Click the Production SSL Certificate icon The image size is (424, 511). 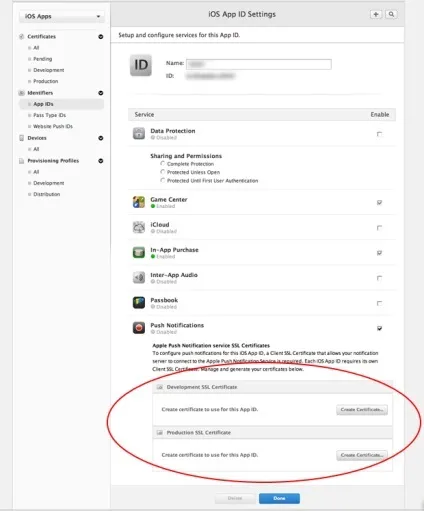[160, 432]
